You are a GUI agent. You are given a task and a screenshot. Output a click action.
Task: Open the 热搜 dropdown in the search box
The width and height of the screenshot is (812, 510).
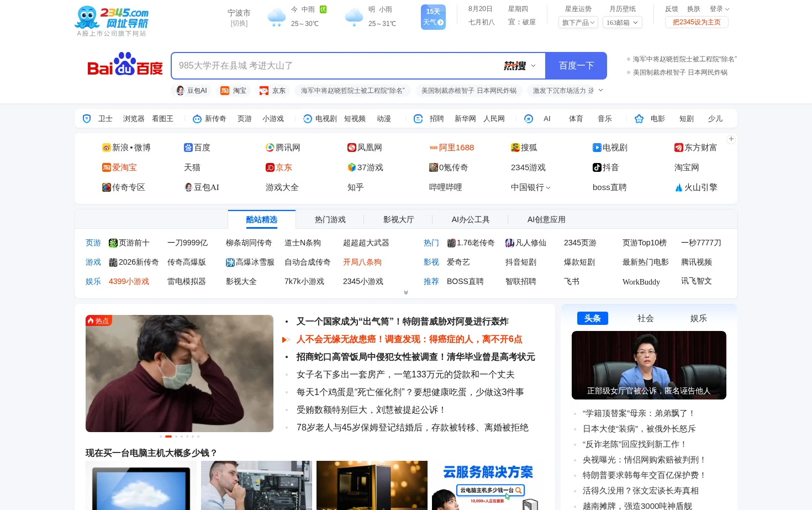click(x=520, y=66)
